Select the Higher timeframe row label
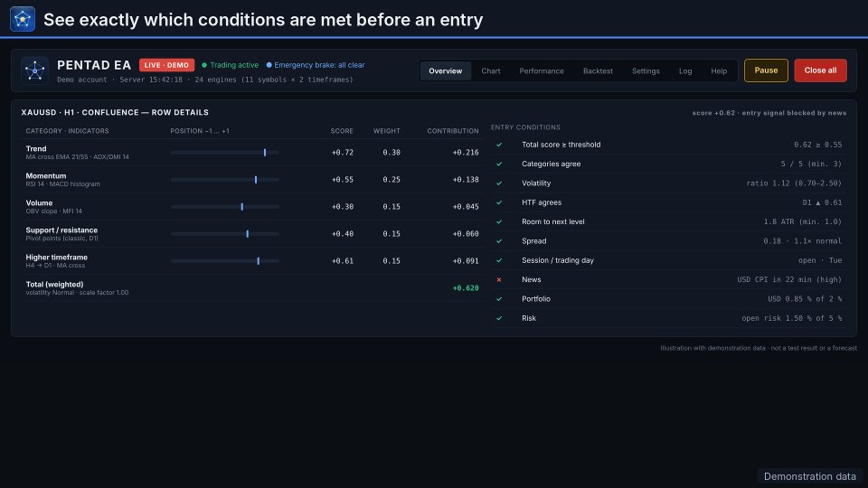This screenshot has height=488, width=868. point(56,258)
